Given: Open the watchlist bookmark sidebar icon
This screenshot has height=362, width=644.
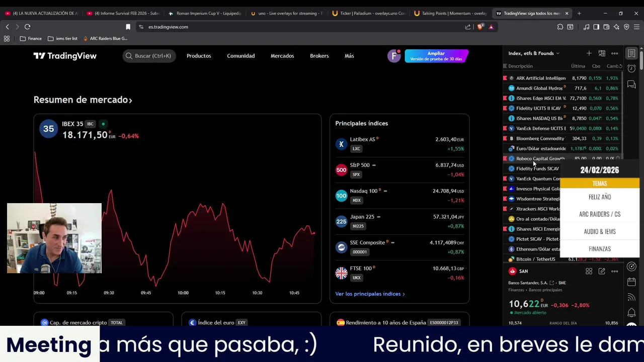Looking at the screenshot, I should pos(631,53).
